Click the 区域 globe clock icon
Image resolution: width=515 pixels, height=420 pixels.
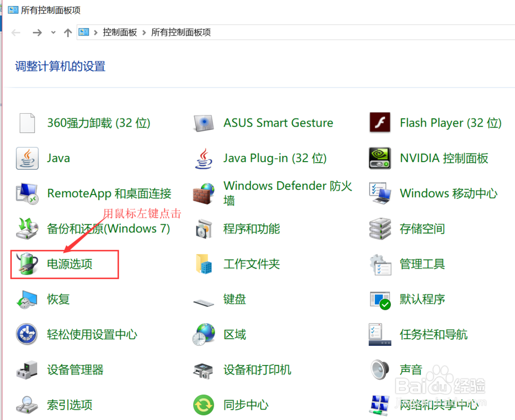(203, 334)
